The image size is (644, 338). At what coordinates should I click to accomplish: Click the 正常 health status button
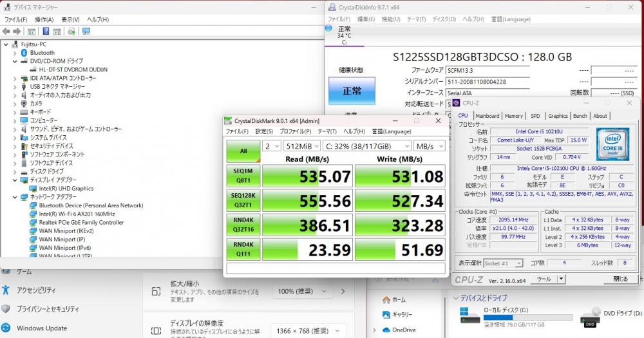click(352, 91)
